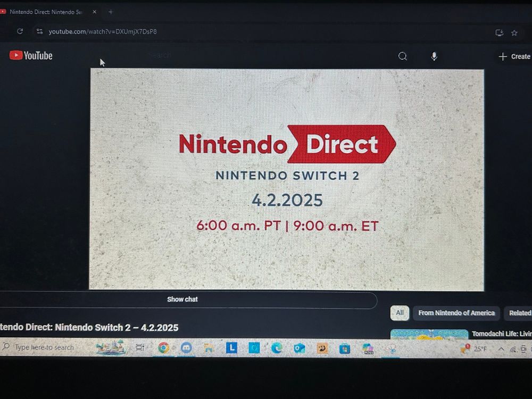The height and width of the screenshot is (399, 532).
Task: Click the YouTube search magnifier icon
Action: point(402,56)
